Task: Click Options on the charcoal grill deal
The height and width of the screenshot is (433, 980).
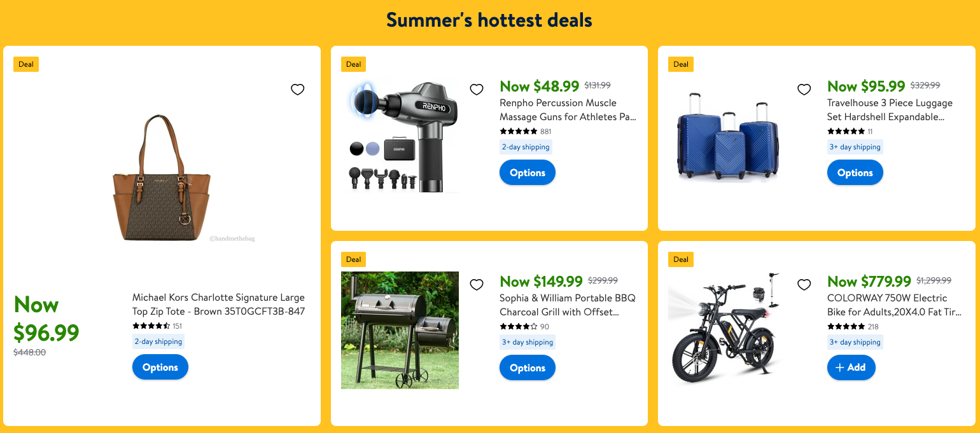Action: (x=527, y=367)
